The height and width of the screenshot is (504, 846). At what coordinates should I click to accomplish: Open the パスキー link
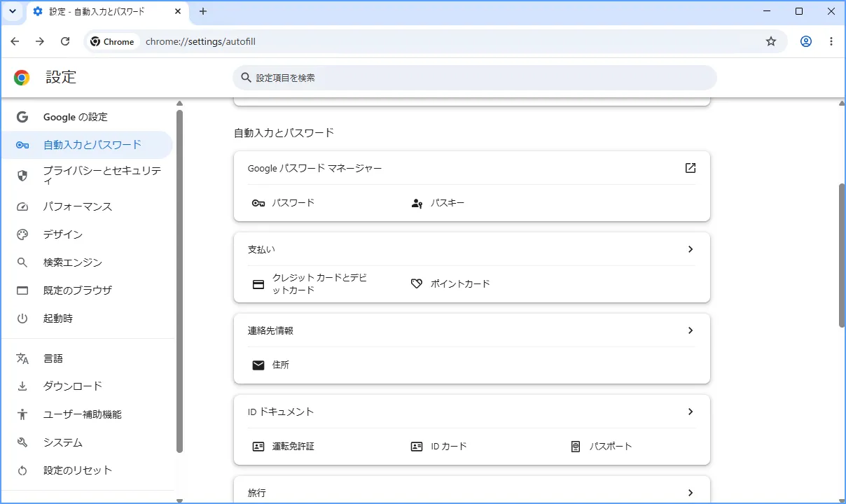coord(448,203)
